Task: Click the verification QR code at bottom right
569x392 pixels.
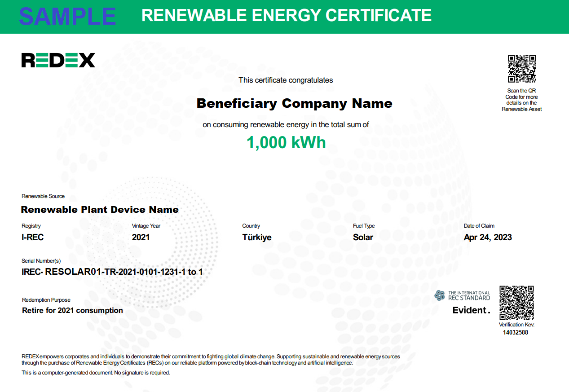Action: (x=516, y=303)
